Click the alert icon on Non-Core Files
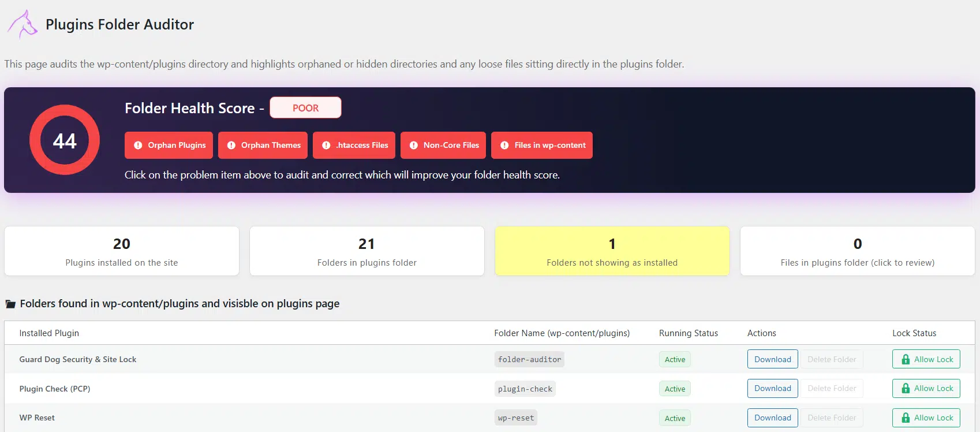 tap(413, 146)
